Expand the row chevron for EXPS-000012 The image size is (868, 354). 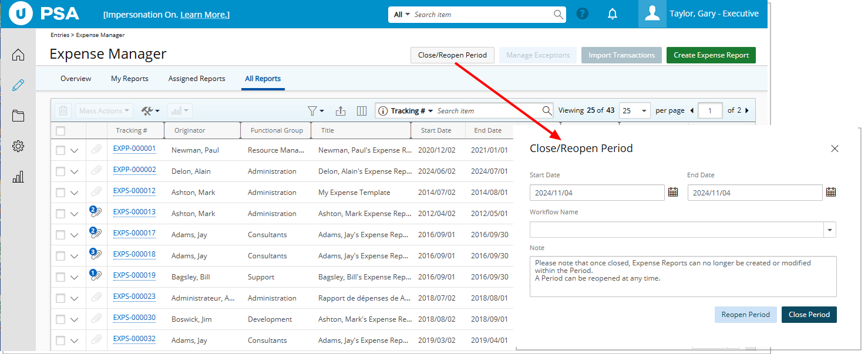point(74,193)
